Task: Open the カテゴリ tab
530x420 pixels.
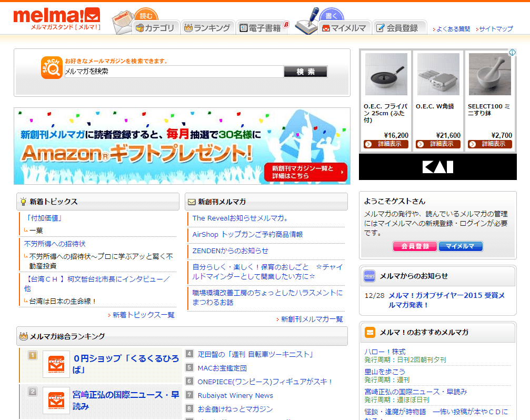Action: (155, 28)
